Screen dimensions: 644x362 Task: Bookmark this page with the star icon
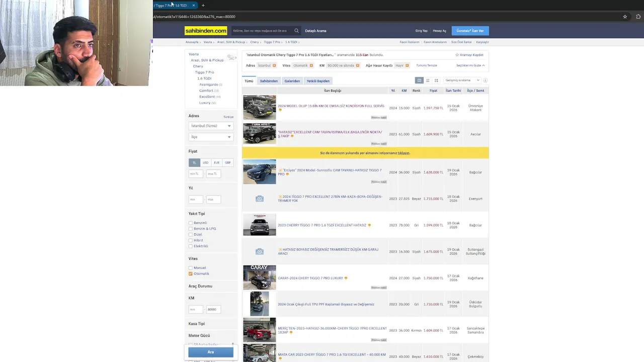625,17
